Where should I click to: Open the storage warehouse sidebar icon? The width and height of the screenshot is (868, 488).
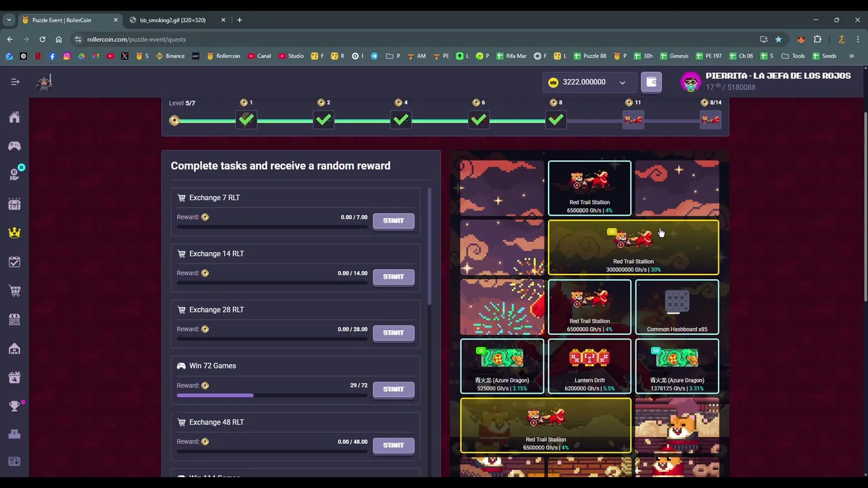click(14, 348)
